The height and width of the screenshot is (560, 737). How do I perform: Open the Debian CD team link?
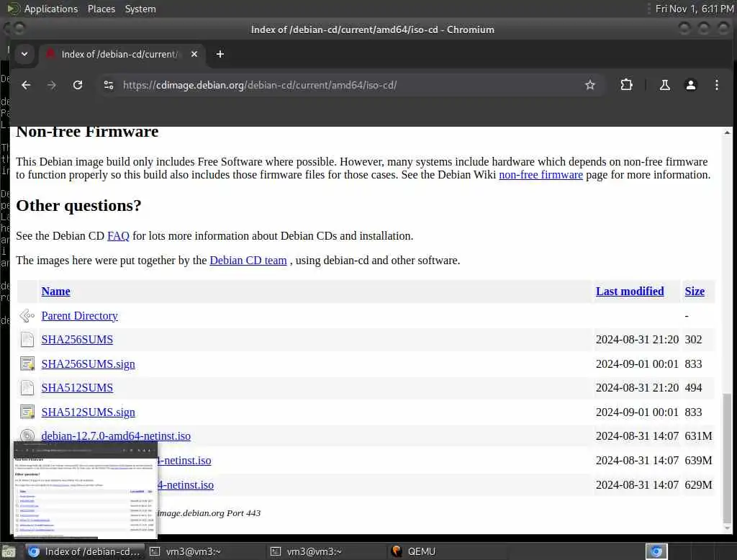coord(248,261)
